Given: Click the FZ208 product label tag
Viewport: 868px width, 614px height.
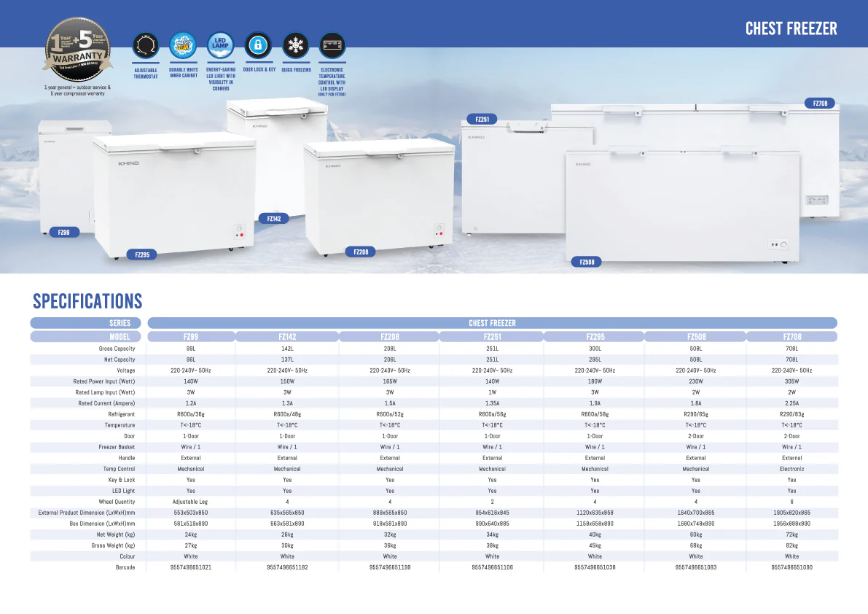Looking at the screenshot, I should [361, 252].
